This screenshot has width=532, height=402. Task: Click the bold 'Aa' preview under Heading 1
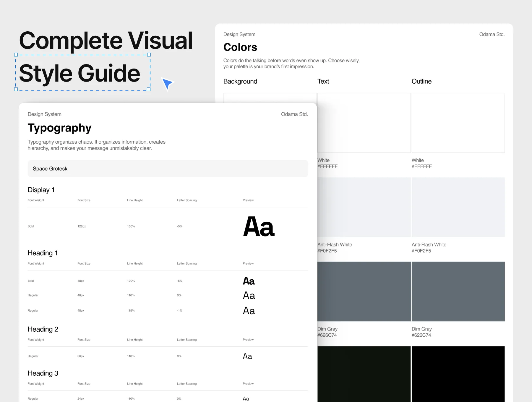(249, 281)
